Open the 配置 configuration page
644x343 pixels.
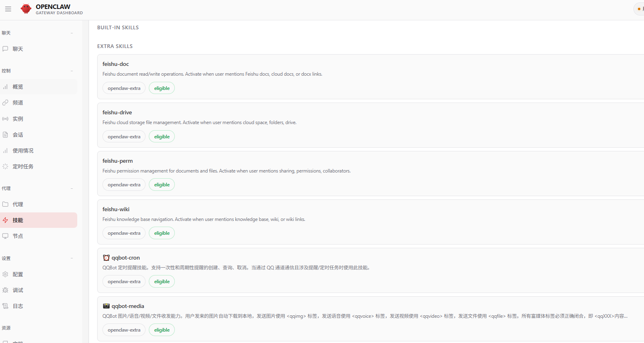pyautogui.click(x=39, y=274)
